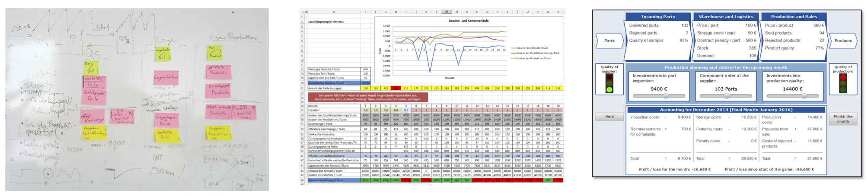Click the Accounting for December 2014 header
868x196 pixels.
(726, 110)
